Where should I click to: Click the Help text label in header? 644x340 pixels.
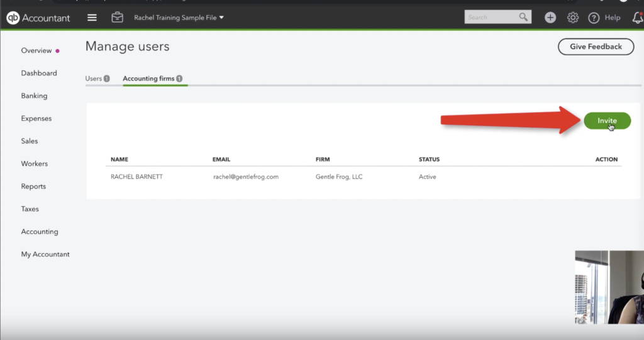click(x=613, y=18)
